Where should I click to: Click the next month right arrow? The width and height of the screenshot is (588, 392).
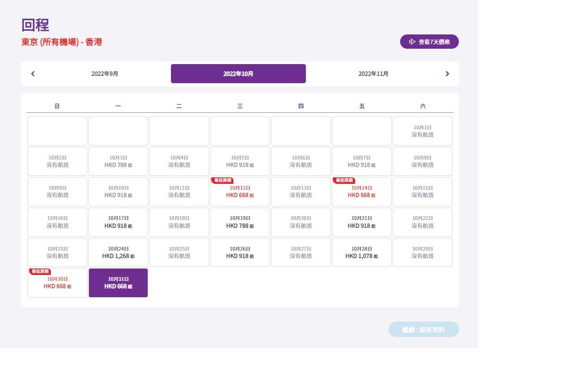coord(447,74)
